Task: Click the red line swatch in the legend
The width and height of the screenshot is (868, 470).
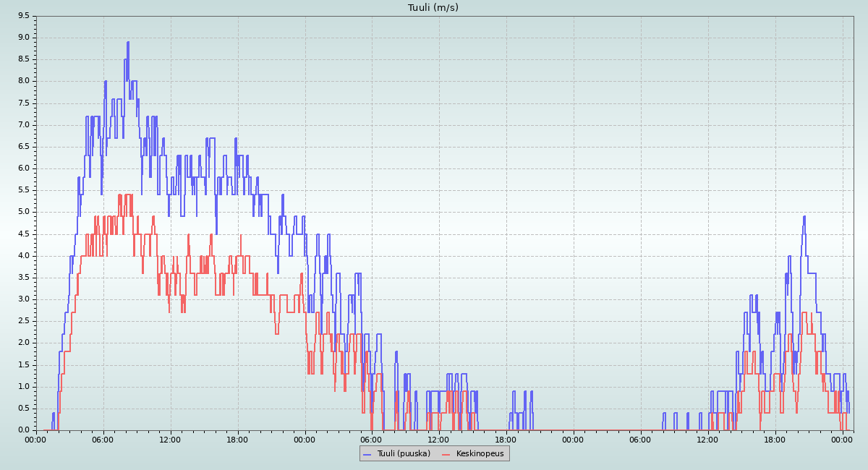Action: point(446,454)
